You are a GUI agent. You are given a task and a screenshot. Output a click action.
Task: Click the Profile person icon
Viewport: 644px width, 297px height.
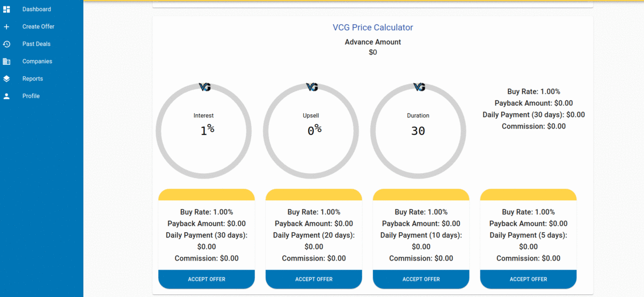(6, 96)
